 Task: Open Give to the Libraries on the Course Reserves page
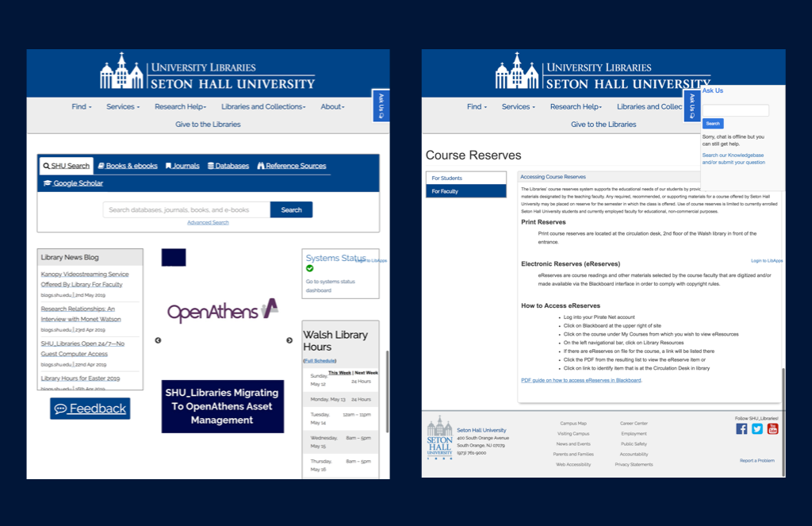pyautogui.click(x=603, y=125)
